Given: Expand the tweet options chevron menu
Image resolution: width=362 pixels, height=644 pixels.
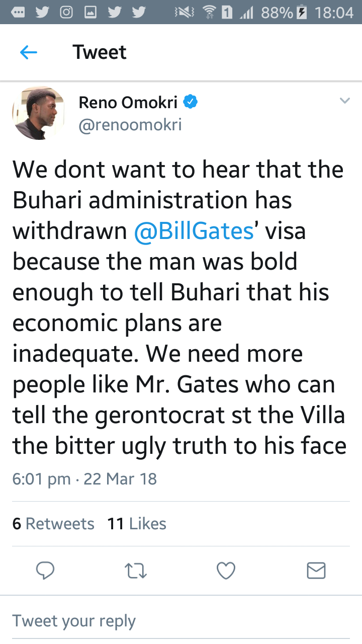Looking at the screenshot, I should tap(344, 101).
